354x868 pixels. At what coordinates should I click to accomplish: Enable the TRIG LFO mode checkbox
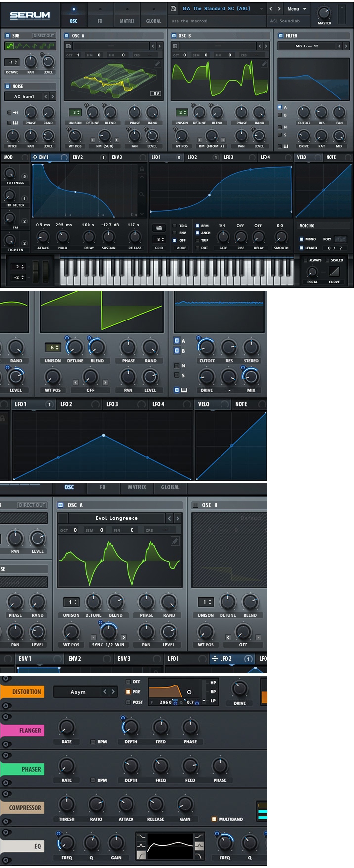[174, 226]
